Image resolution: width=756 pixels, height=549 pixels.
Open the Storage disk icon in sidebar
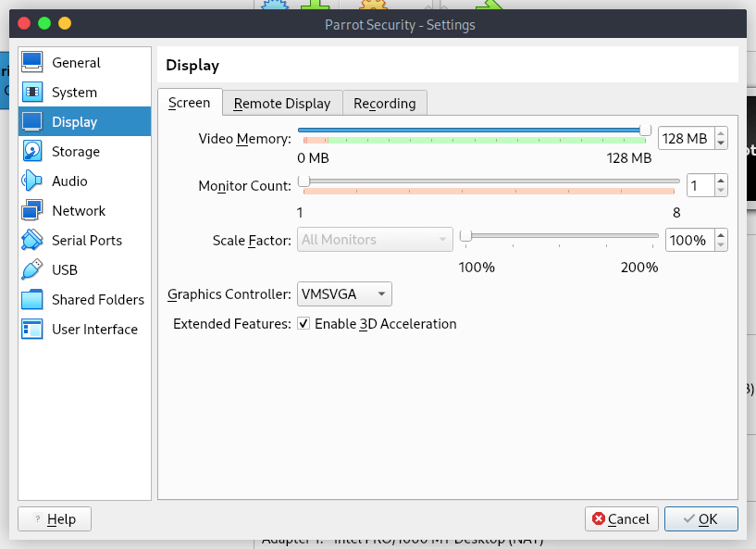32,152
